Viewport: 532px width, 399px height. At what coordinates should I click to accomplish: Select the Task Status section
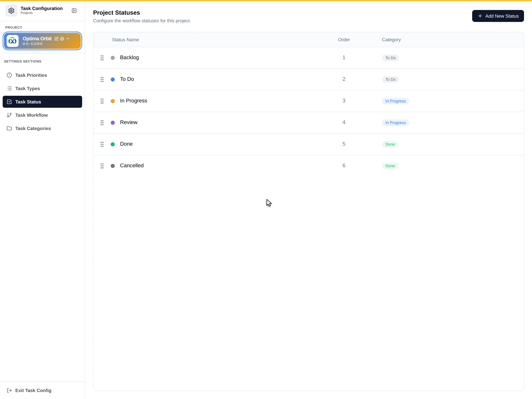(42, 102)
